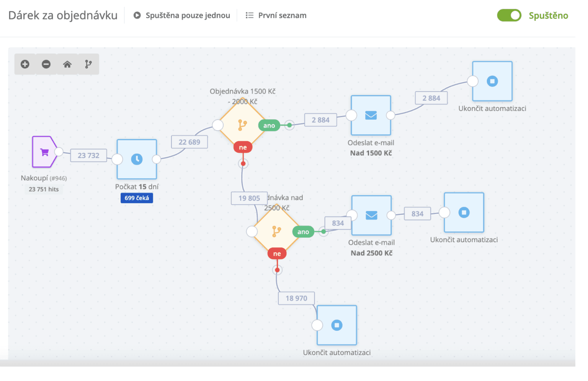Open the Nad 2500 Kč e-mail node
Viewport: 588px width, 381px height.
click(372, 215)
